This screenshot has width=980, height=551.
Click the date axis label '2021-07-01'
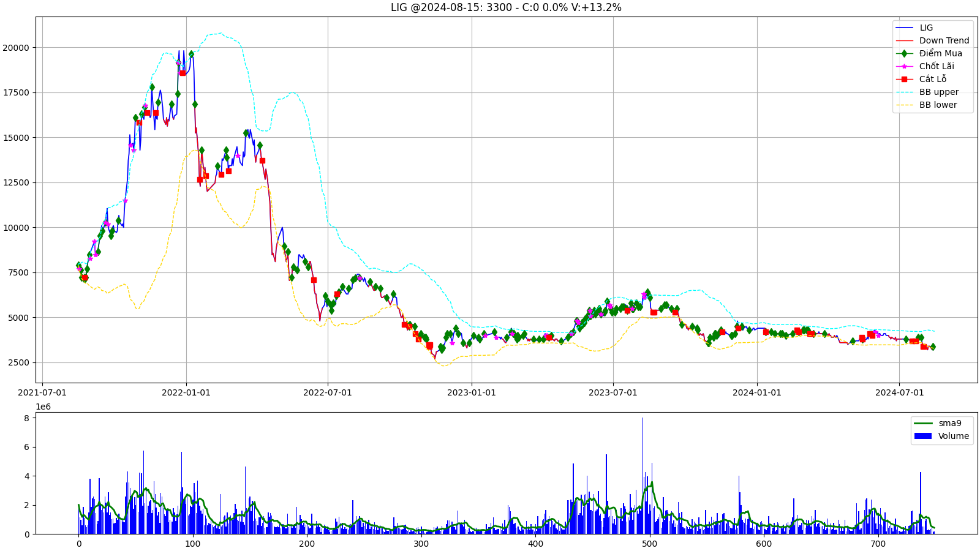(x=42, y=392)
